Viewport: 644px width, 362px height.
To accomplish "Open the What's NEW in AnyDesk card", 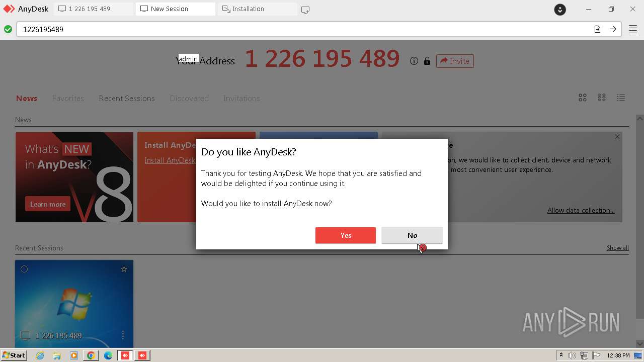I will tap(74, 177).
